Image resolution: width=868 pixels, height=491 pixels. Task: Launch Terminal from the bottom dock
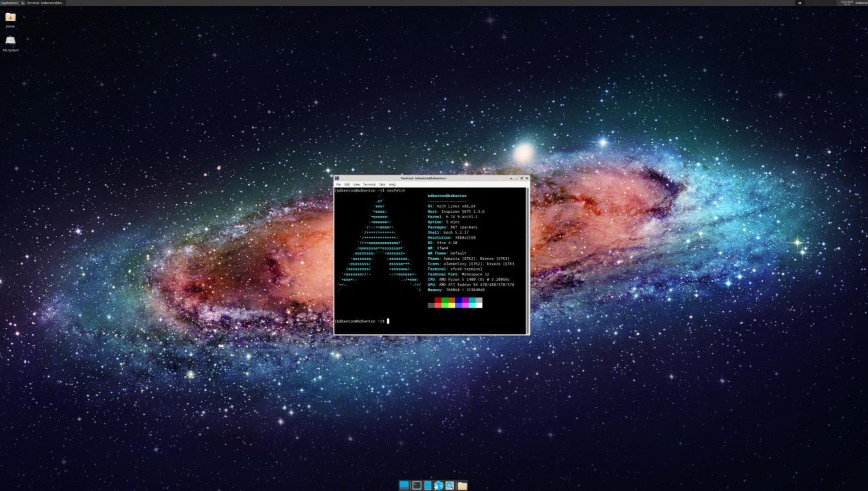pyautogui.click(x=416, y=485)
